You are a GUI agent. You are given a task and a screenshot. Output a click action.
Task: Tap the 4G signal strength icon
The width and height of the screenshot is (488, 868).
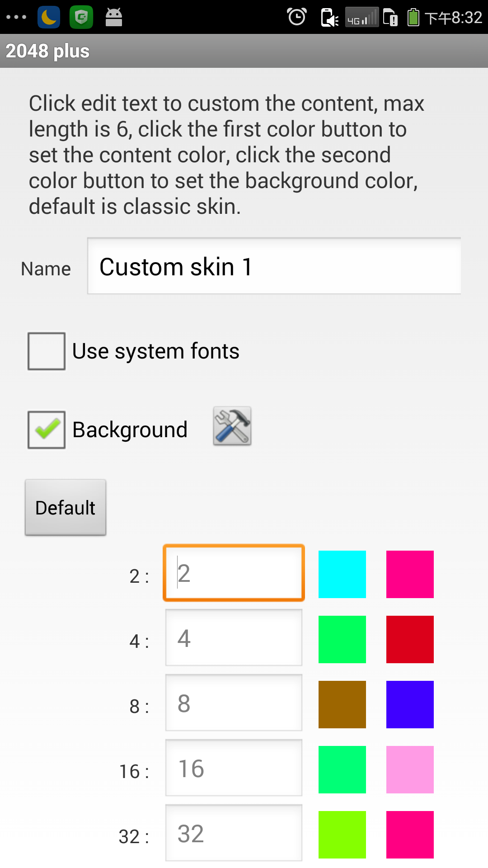(361, 17)
